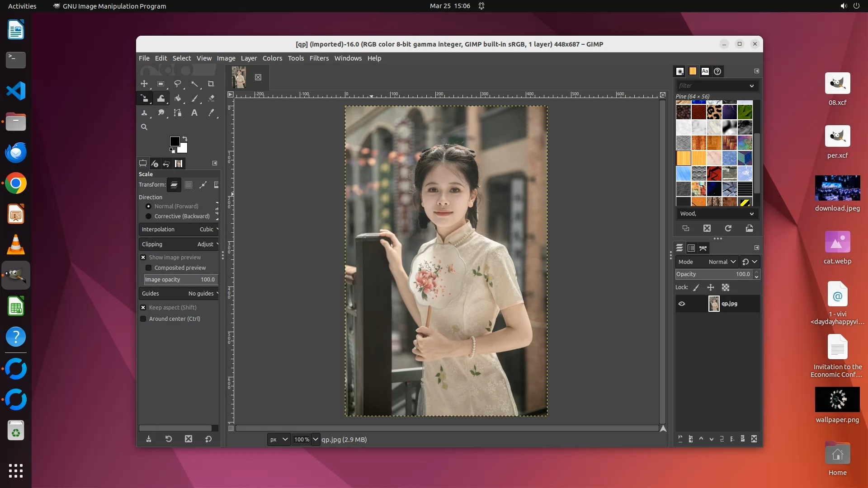The image size is (868, 488).
Task: Select the Crop tool
Action: [x=211, y=84]
